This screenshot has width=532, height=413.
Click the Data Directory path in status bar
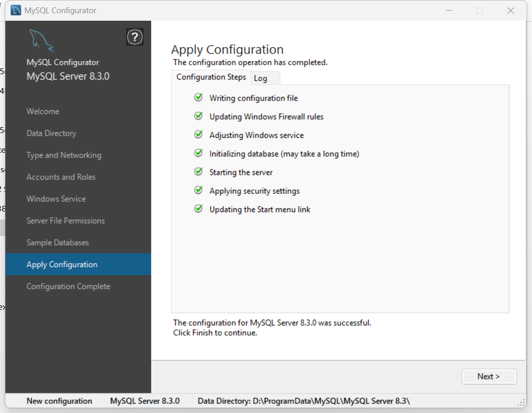pos(304,401)
